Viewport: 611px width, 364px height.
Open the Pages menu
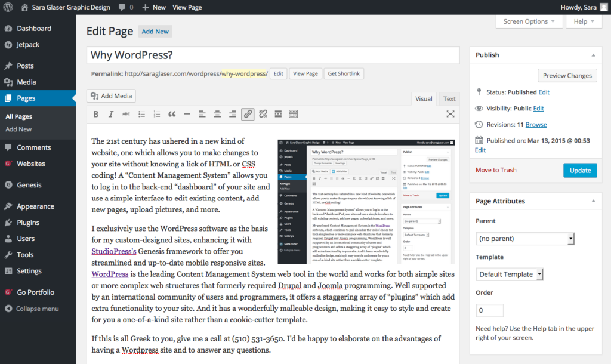[x=38, y=98]
